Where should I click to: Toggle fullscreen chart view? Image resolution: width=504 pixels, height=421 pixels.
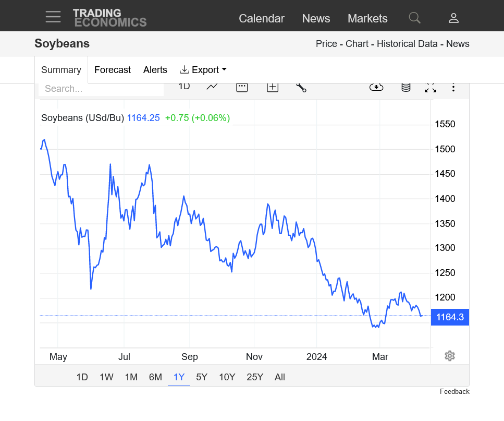click(x=431, y=88)
